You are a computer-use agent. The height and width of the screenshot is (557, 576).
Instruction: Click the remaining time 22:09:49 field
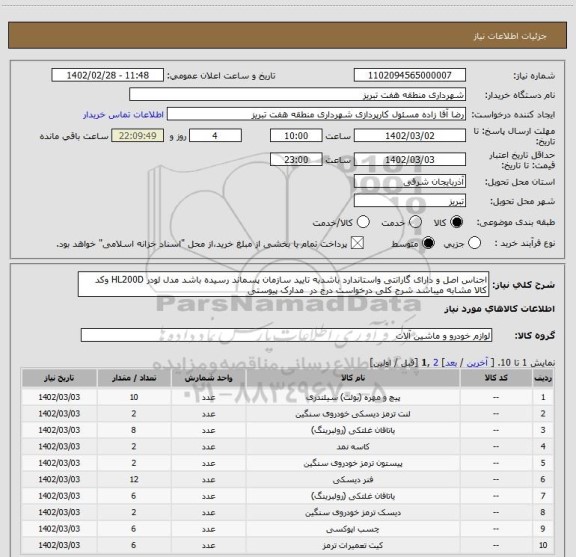pos(138,136)
